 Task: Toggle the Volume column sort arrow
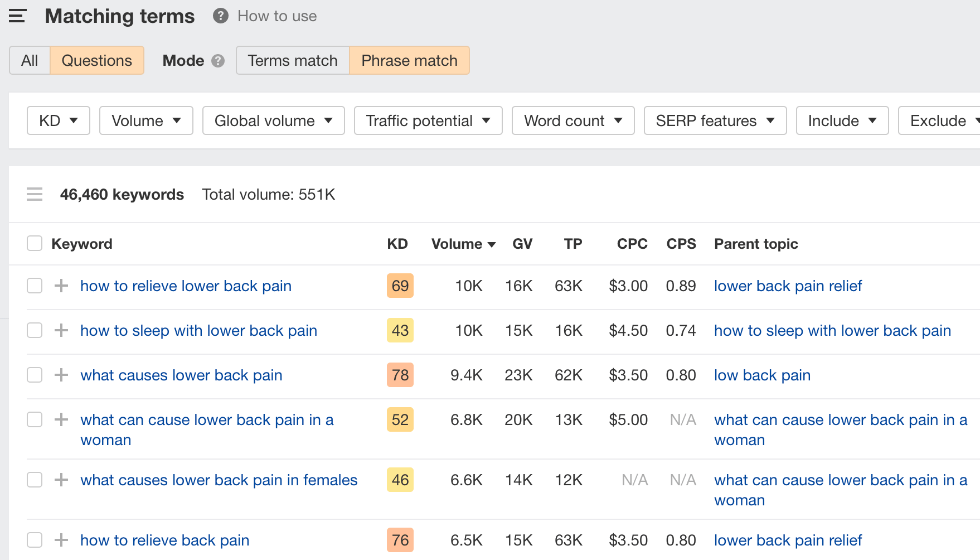point(491,244)
